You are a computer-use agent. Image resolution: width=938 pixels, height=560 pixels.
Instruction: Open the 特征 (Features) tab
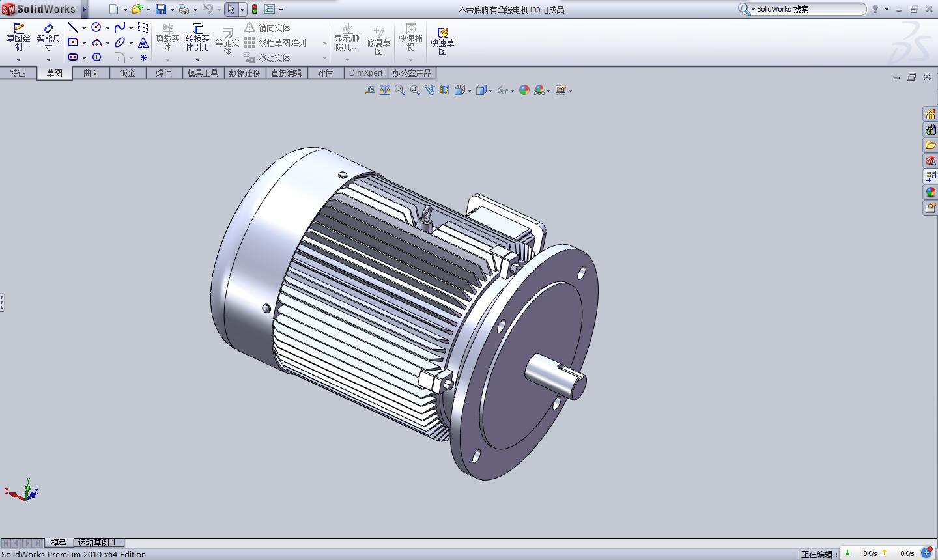pyautogui.click(x=18, y=73)
